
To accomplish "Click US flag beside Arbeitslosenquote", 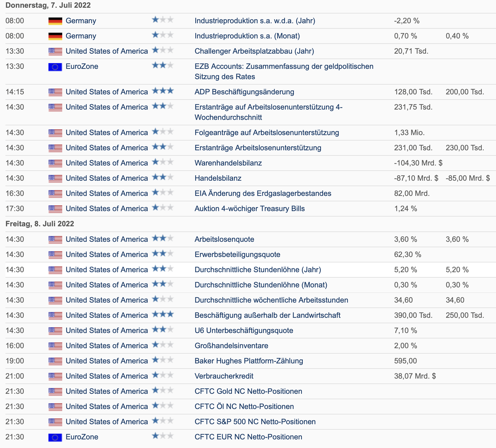I will 55,239.
